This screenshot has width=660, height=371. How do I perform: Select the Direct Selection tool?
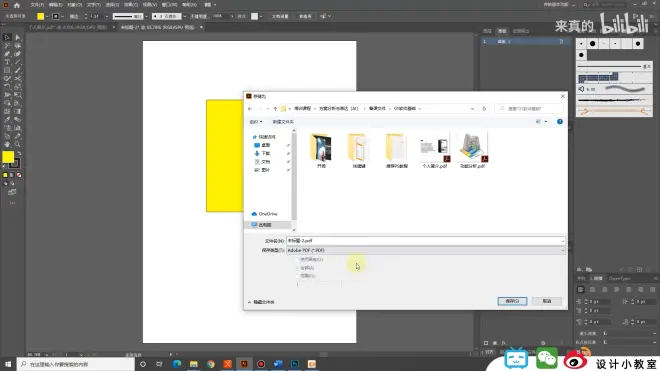pyautogui.click(x=18, y=37)
